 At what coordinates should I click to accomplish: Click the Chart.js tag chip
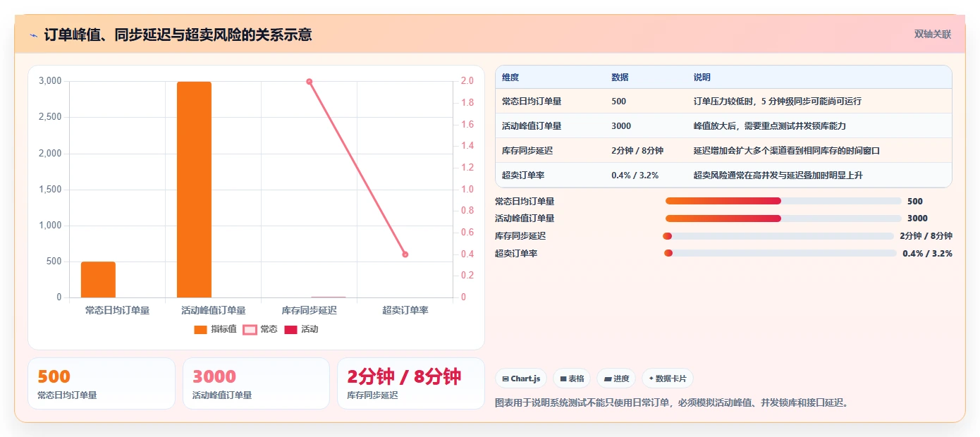pyautogui.click(x=521, y=378)
